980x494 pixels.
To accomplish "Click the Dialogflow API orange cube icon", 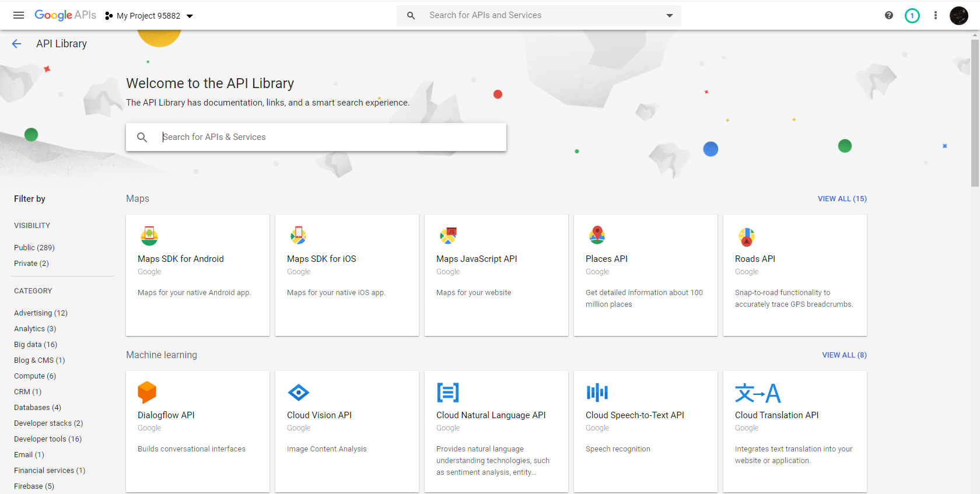I will [147, 393].
